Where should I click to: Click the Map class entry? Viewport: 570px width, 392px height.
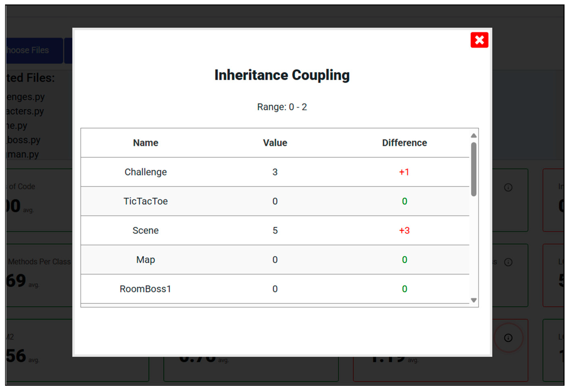(x=146, y=260)
